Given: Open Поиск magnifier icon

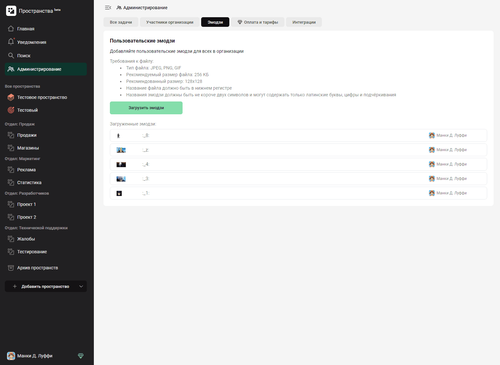Looking at the screenshot, I should coord(11,55).
